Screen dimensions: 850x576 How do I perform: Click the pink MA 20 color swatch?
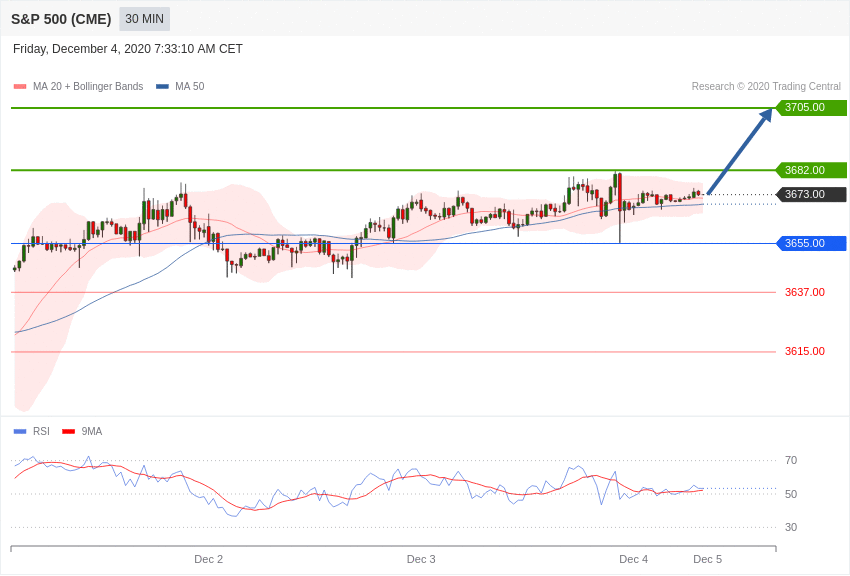[20, 86]
